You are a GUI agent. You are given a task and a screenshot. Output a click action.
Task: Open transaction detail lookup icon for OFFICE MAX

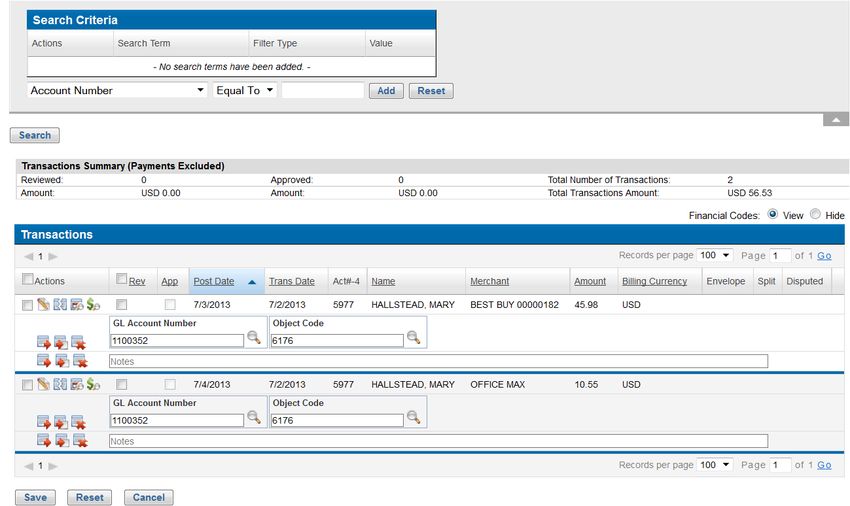coord(77,384)
